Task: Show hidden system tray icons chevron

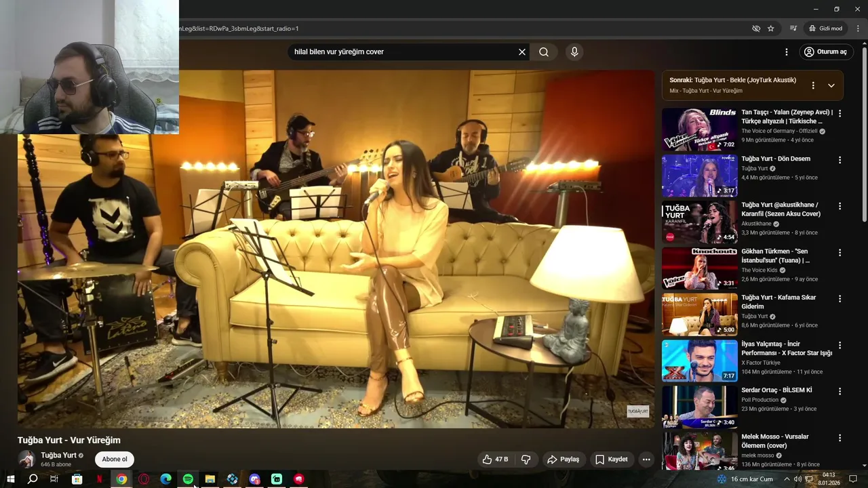Action: (x=787, y=479)
